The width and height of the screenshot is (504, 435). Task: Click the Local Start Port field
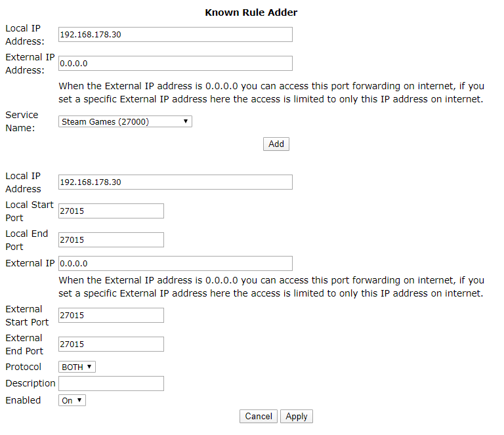click(x=111, y=211)
